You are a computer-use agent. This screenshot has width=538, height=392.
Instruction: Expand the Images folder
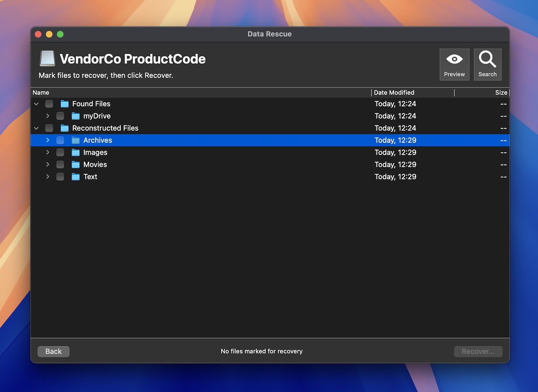[48, 152]
